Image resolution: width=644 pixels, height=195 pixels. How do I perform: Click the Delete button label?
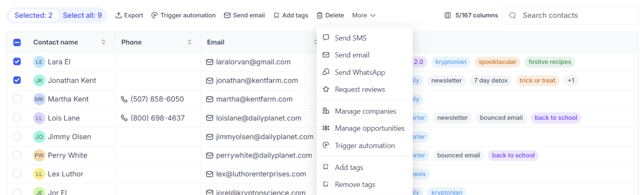[334, 15]
